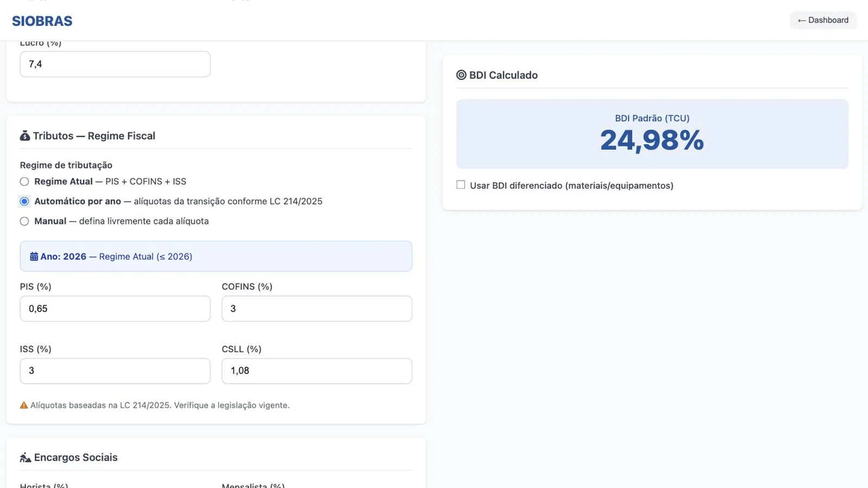Select the Manual tributação radio option

point(24,221)
